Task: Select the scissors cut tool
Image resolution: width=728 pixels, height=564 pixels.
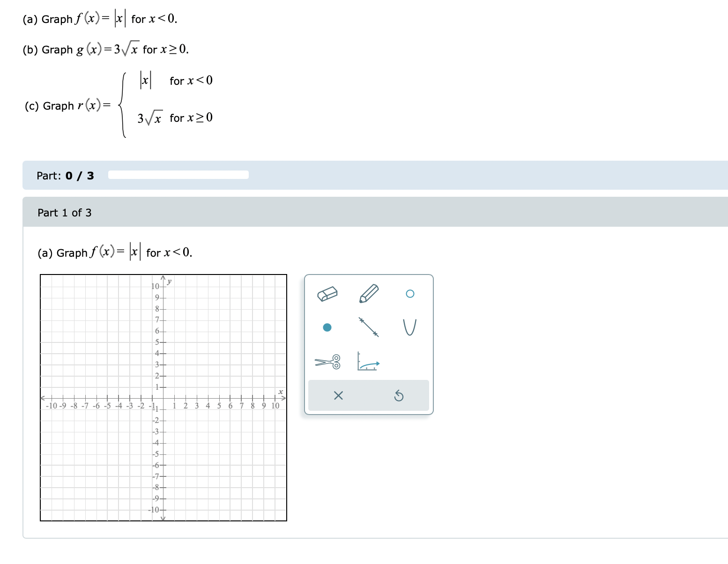Action: pyautogui.click(x=327, y=362)
